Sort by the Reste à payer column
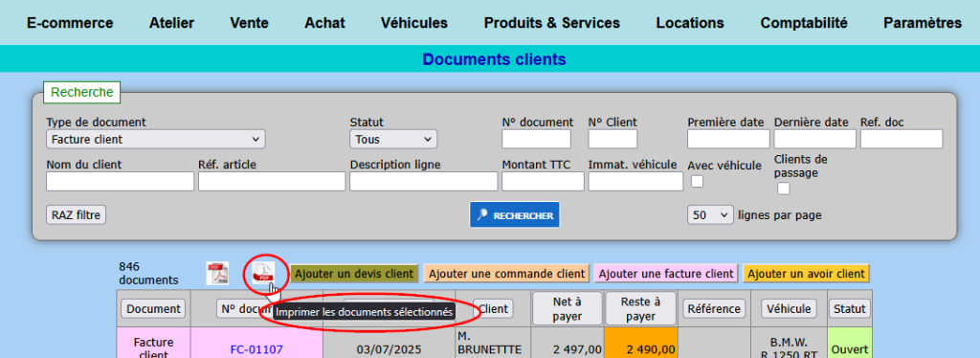Image resolution: width=980 pixels, height=358 pixels. tap(640, 308)
